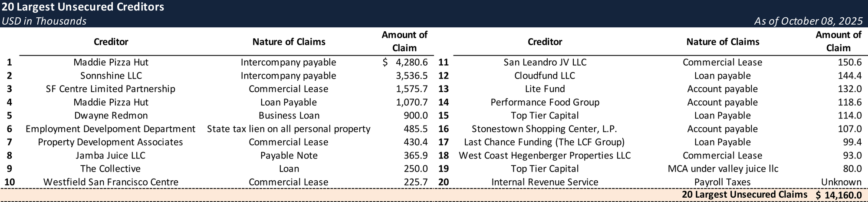Select 'State tax lien on all personal property'
This screenshot has width=868, height=202.
[x=289, y=129]
